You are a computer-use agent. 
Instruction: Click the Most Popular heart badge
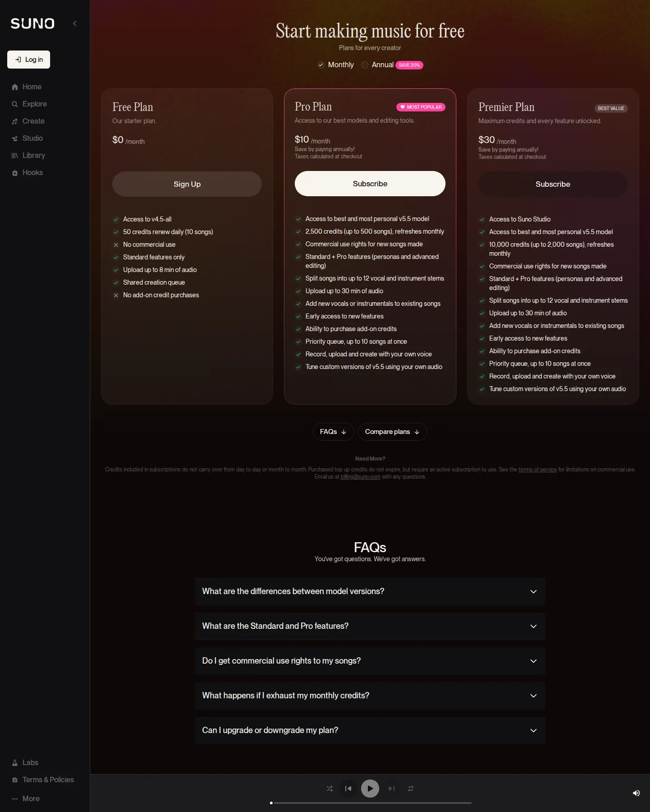point(421,107)
